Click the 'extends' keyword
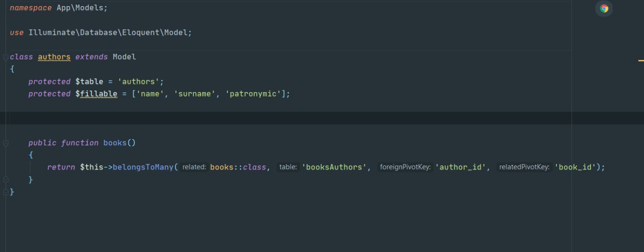The width and height of the screenshot is (644, 252). (92, 57)
